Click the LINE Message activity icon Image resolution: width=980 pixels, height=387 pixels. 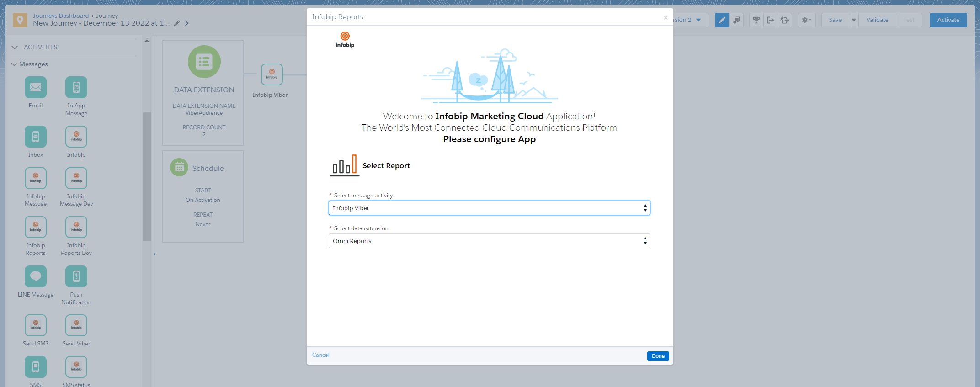pos(36,276)
